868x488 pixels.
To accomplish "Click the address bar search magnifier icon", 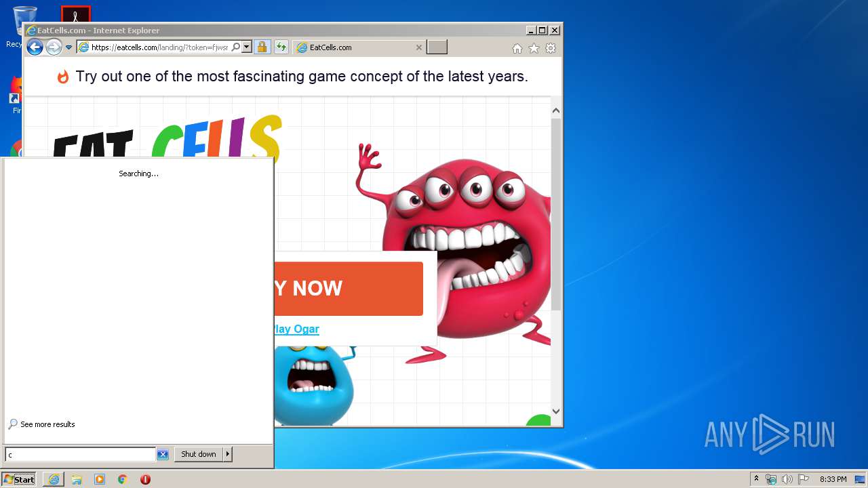I will pos(236,47).
